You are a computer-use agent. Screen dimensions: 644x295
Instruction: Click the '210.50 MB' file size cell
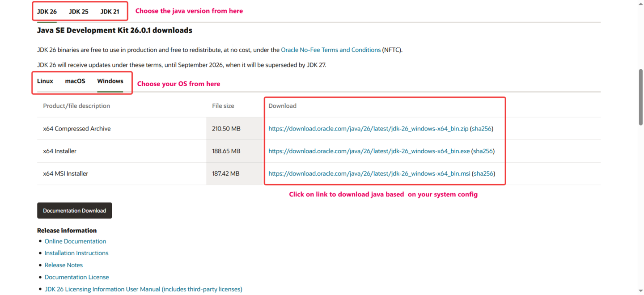(x=234, y=129)
